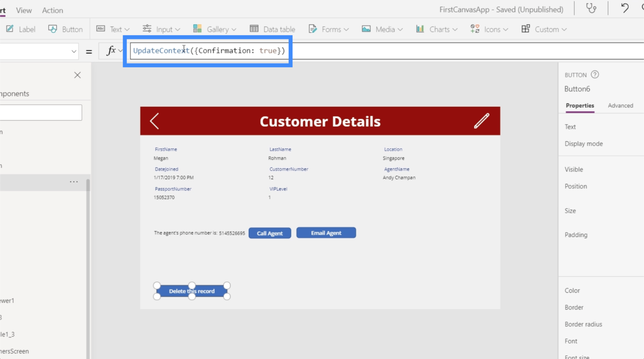The height and width of the screenshot is (359, 644).
Task: Click the pencil edit icon in header
Action: (481, 121)
